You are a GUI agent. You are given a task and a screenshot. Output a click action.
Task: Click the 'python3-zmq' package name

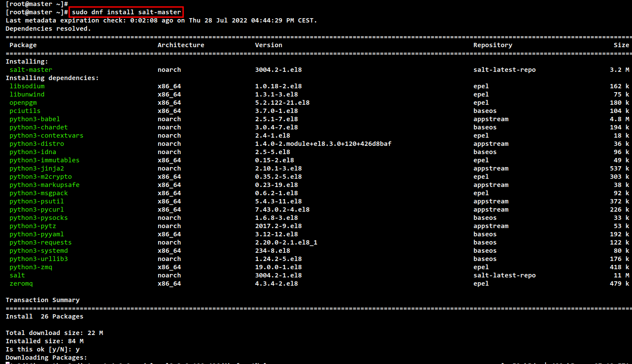31,267
